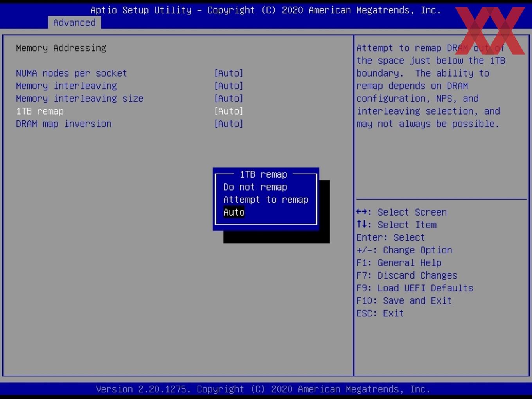This screenshot has width=532, height=399.
Task: Click F1: General Help hint
Action: point(399,263)
